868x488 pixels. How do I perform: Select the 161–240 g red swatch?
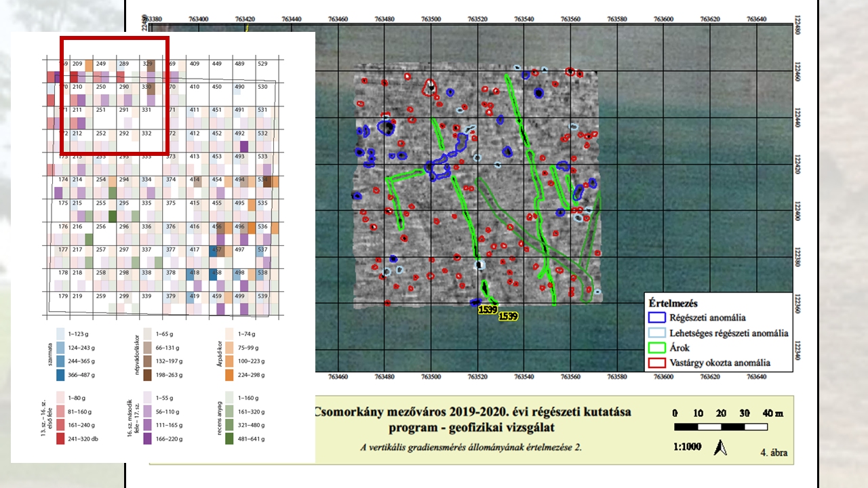(x=60, y=425)
